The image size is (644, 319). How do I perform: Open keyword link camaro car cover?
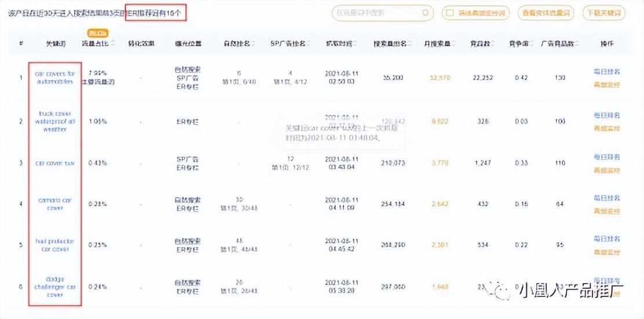(54, 204)
